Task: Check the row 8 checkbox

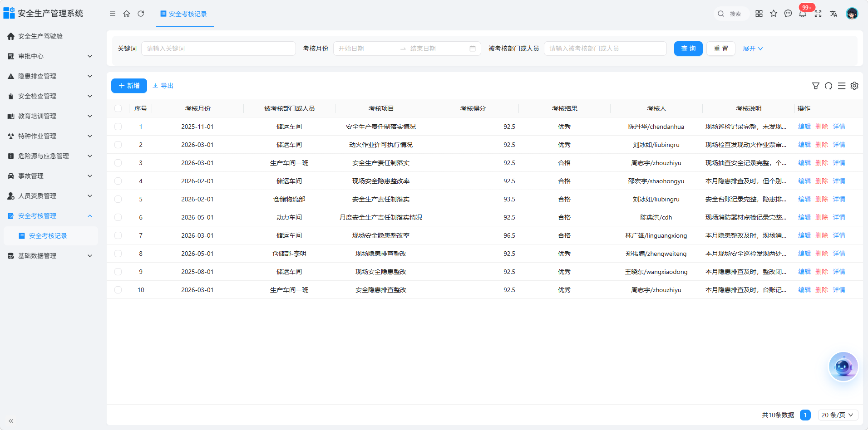Action: tap(118, 254)
